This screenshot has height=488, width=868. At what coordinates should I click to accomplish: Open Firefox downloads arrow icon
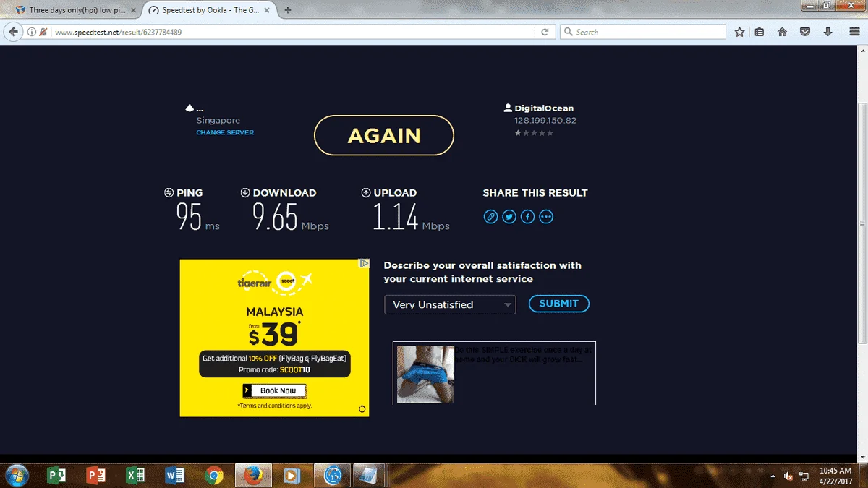pos(827,32)
